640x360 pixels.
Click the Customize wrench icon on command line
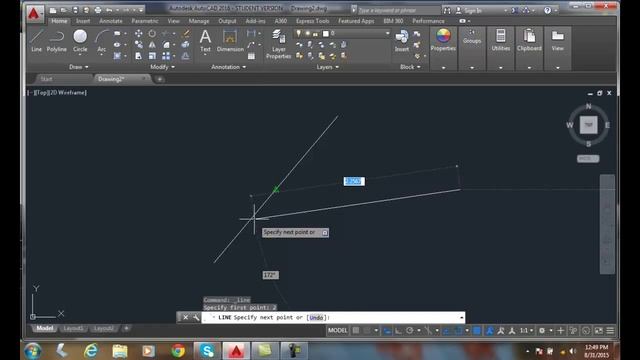coord(196,317)
